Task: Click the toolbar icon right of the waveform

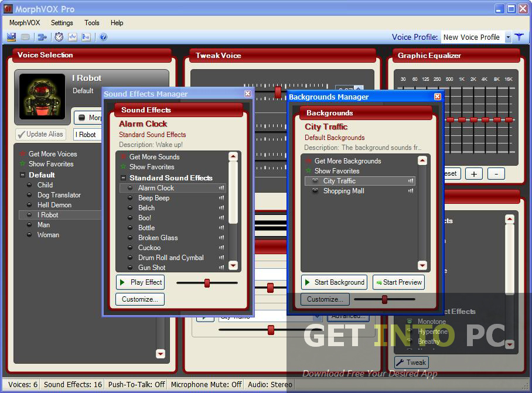Action: click(86, 37)
